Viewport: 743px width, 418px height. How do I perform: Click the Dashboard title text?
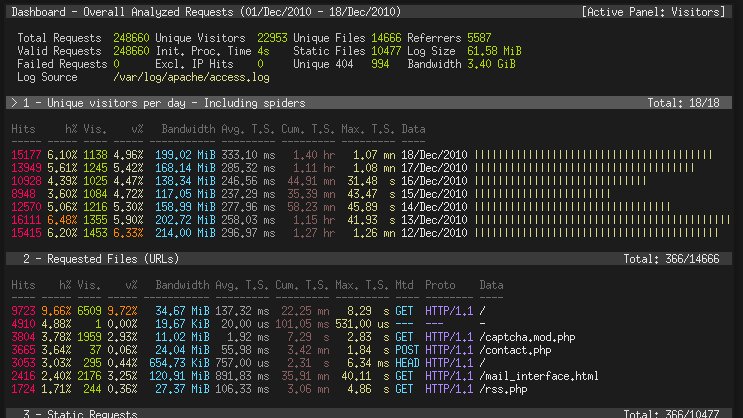(206, 12)
